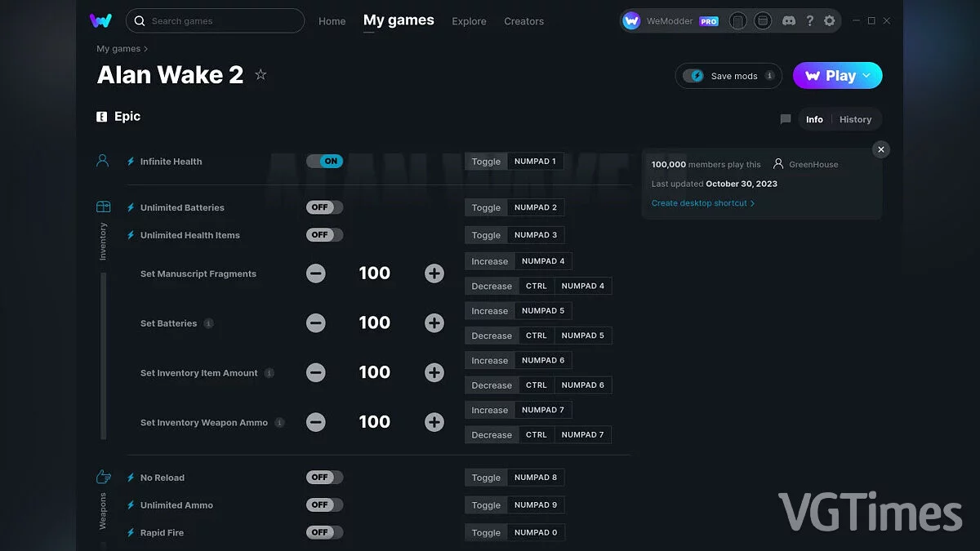
Task: Click the phone remote app icon
Action: (737, 21)
